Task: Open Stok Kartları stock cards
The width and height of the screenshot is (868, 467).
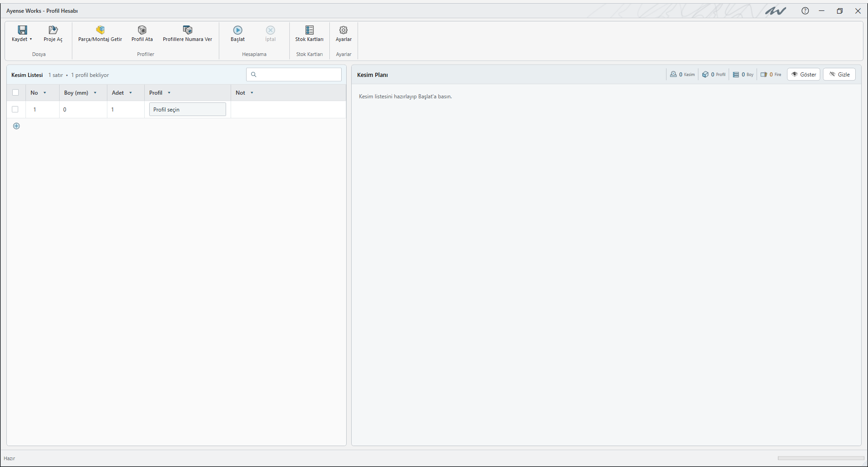Action: point(309,34)
